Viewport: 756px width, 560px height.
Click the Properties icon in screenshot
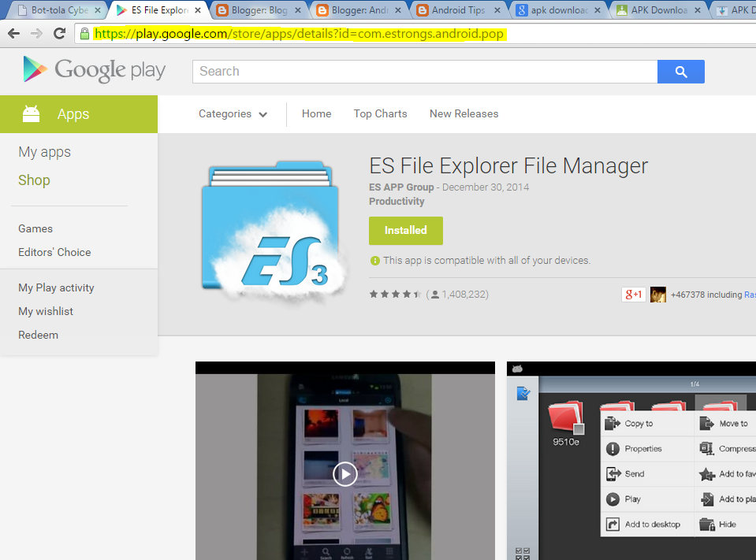tap(613, 449)
